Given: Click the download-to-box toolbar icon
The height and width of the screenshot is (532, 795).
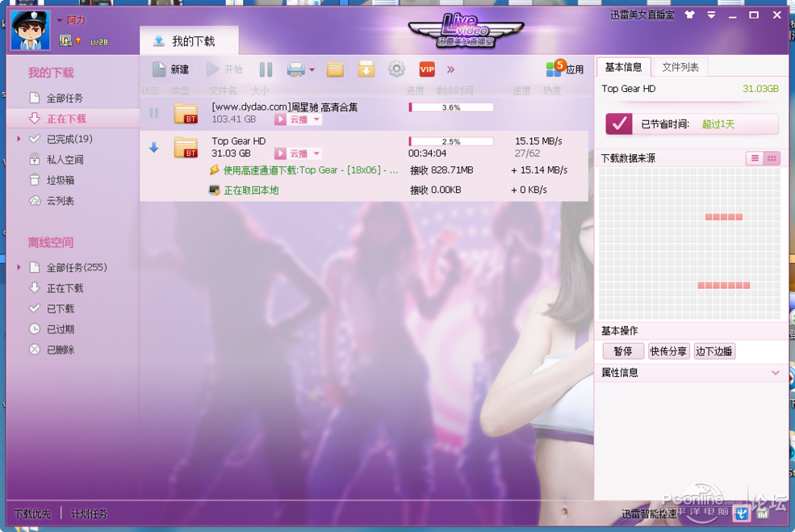Looking at the screenshot, I should [366, 69].
